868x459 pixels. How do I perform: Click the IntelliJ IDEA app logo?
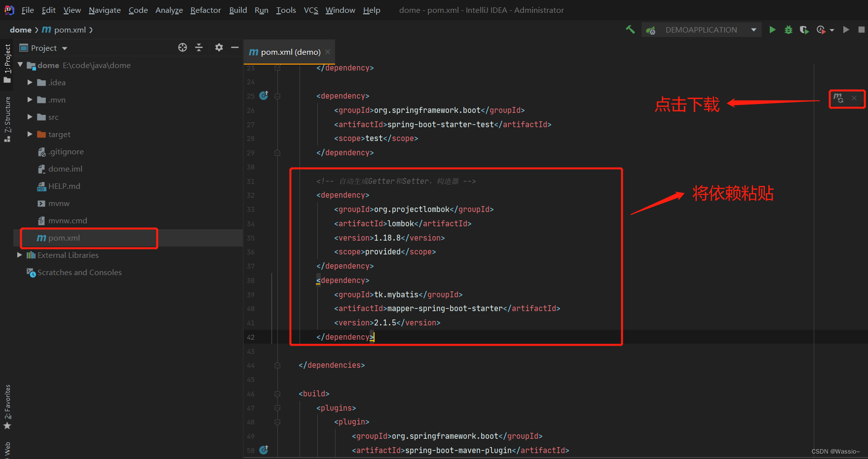tap(9, 10)
